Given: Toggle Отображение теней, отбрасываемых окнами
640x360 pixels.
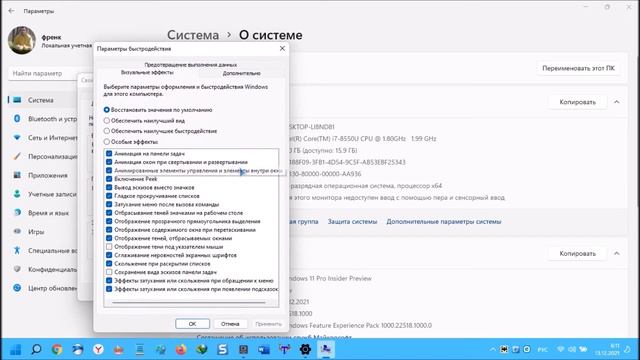Looking at the screenshot, I should pyautogui.click(x=109, y=238).
